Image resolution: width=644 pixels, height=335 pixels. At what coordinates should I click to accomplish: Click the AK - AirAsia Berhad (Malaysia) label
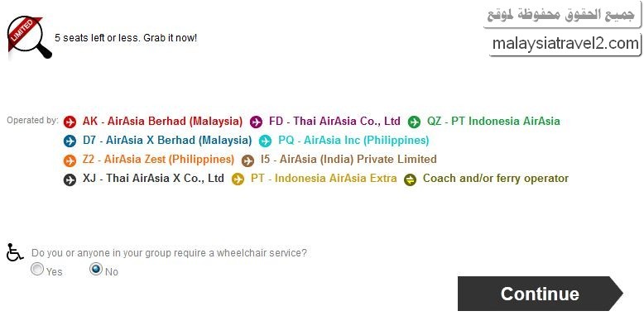(x=162, y=121)
